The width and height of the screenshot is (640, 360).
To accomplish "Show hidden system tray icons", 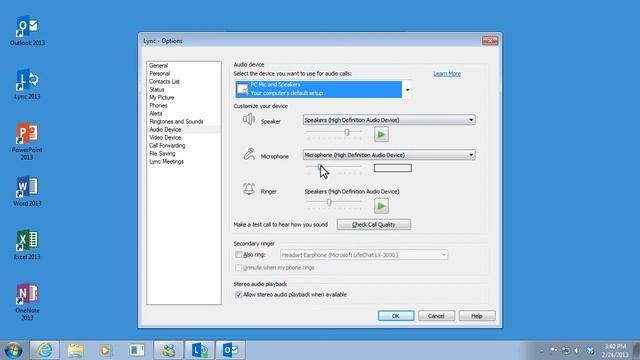I will pos(542,351).
